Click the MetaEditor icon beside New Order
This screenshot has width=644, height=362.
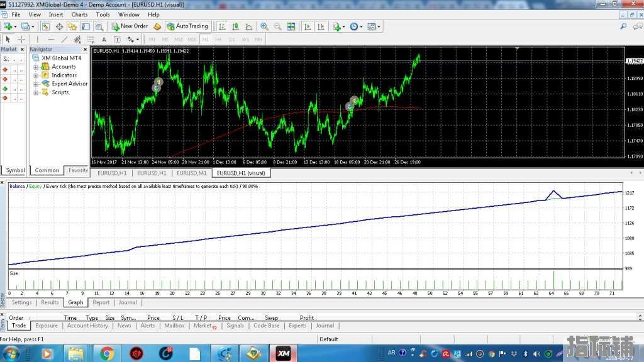(157, 26)
